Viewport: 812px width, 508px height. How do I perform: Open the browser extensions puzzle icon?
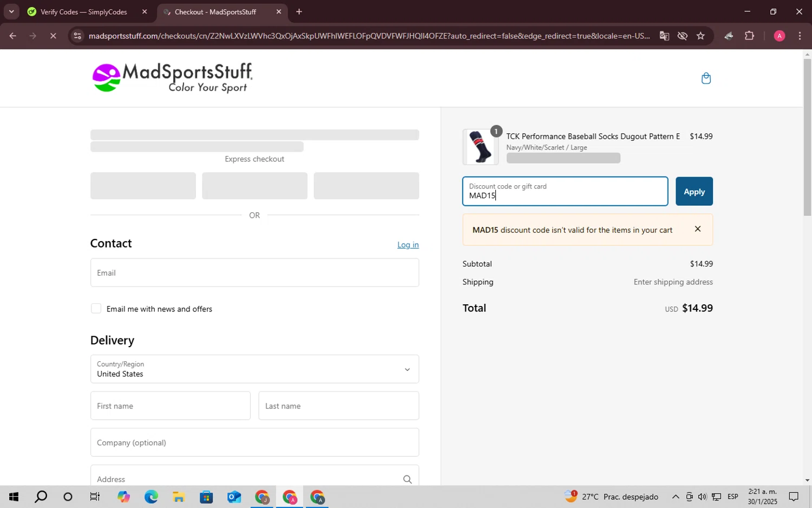point(749,36)
